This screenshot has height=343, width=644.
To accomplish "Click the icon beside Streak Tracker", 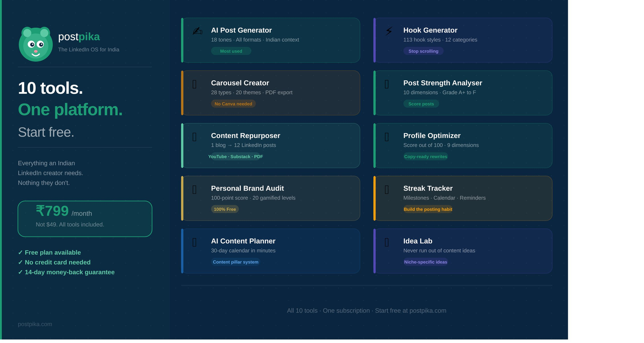I will 387,190.
